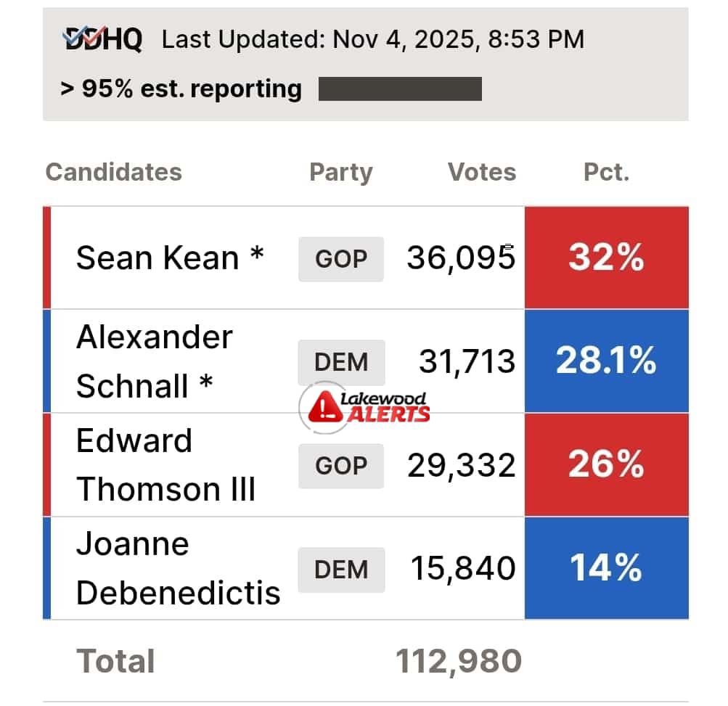Click the Votes column header

pos(482,172)
